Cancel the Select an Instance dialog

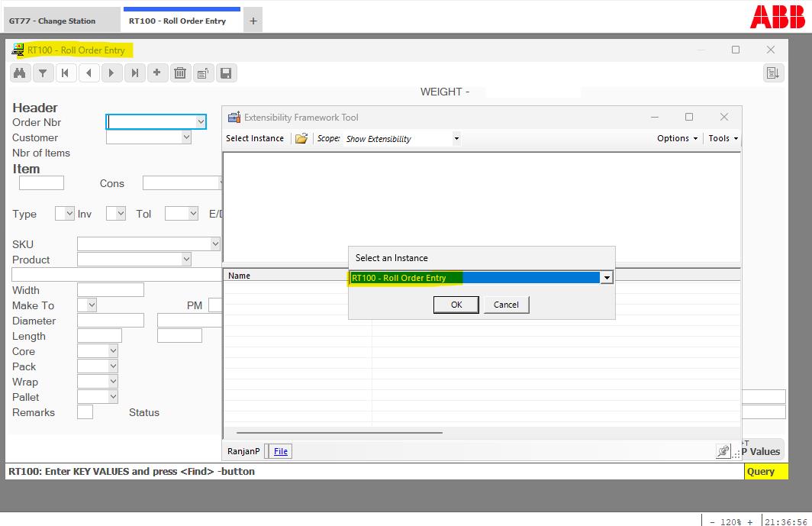pyautogui.click(x=506, y=304)
